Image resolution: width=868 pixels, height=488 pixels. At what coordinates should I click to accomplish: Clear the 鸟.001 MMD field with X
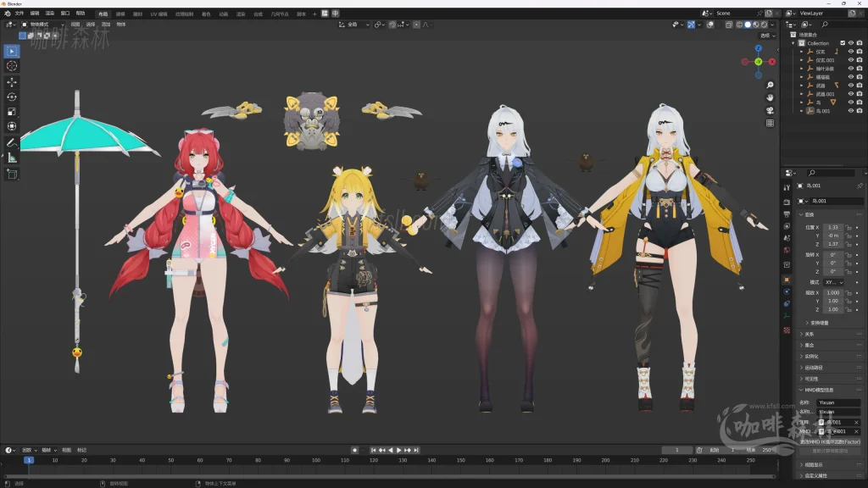[x=856, y=422]
